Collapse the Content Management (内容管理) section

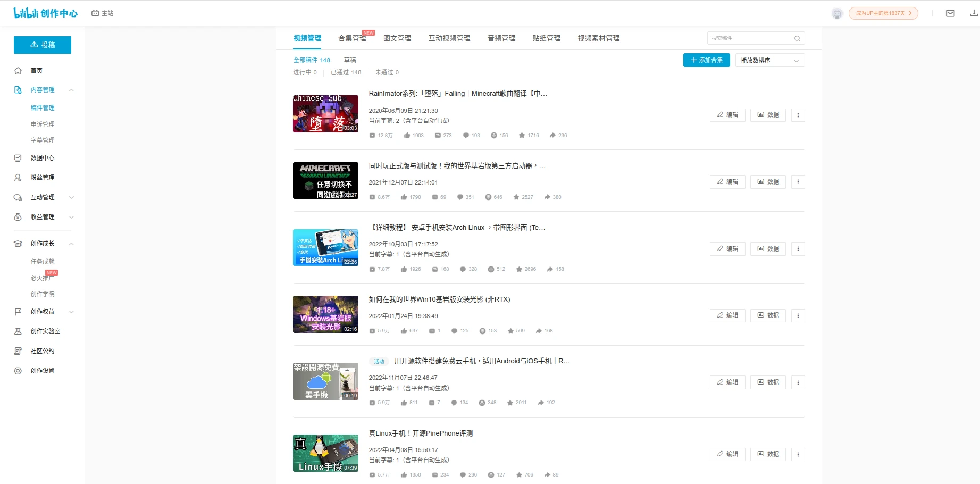click(71, 90)
